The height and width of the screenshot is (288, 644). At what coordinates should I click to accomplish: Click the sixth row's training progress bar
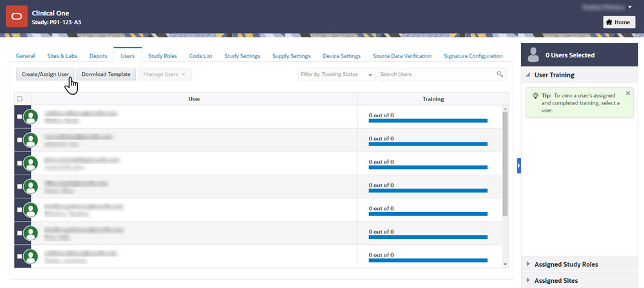tap(428, 237)
